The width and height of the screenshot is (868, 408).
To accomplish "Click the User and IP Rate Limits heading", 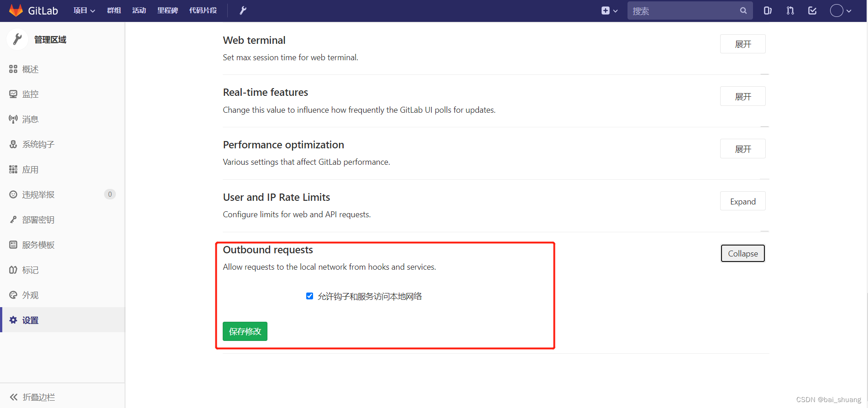I will pos(277,197).
